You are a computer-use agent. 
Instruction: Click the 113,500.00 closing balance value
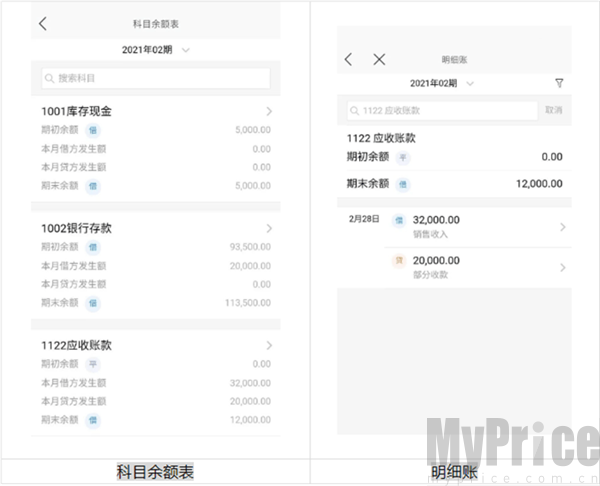click(248, 303)
